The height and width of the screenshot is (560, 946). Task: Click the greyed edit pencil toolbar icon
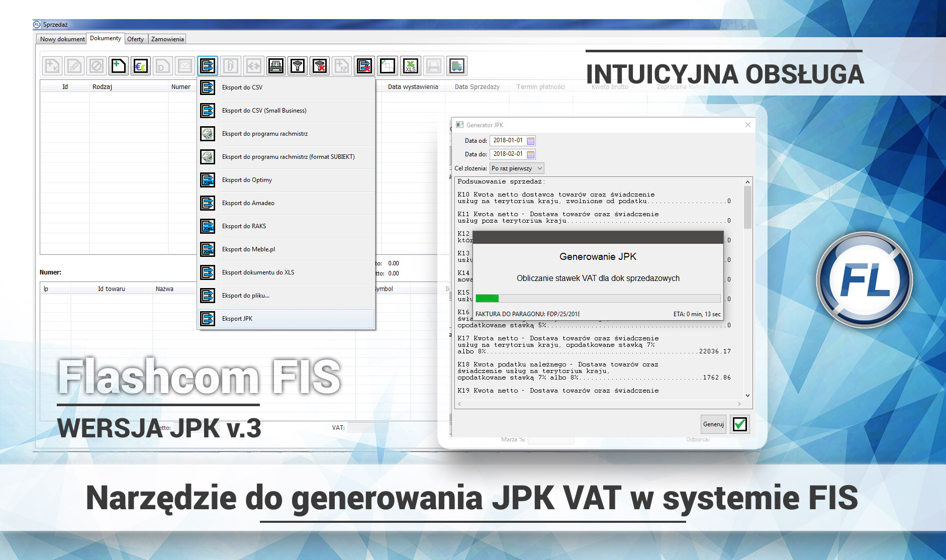pos(74,66)
